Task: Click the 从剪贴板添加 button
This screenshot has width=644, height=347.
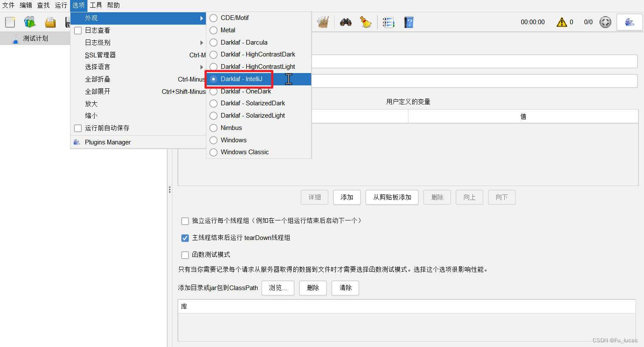Action: tap(391, 197)
